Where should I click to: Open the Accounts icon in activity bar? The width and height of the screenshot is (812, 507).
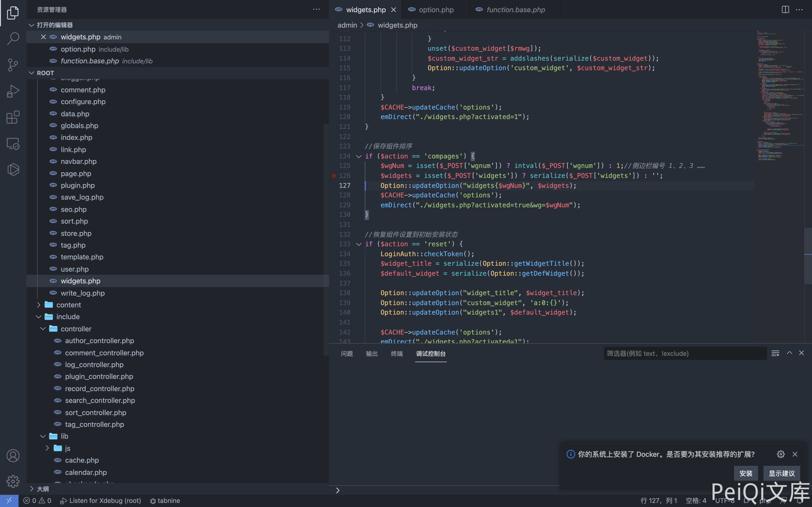[13, 455]
